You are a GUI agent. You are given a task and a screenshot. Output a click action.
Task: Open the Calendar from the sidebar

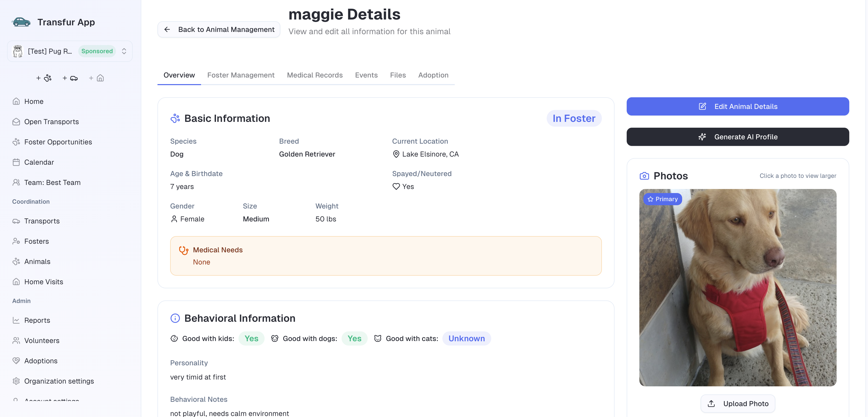point(39,162)
